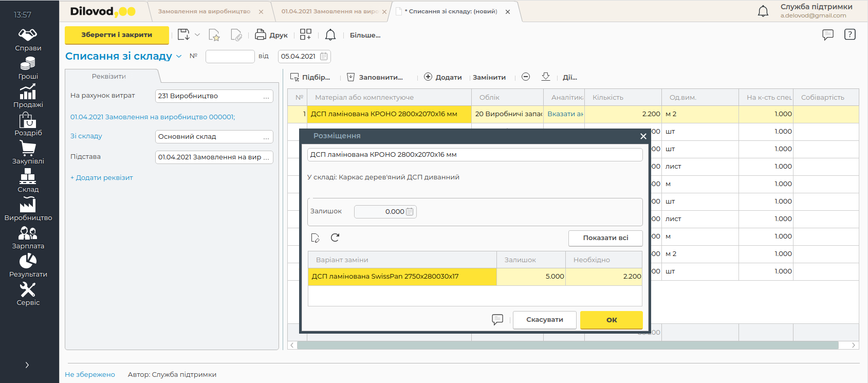The height and width of the screenshot is (383, 868).
Task: Switch to Замовлення на виробництво tab
Action: [204, 11]
